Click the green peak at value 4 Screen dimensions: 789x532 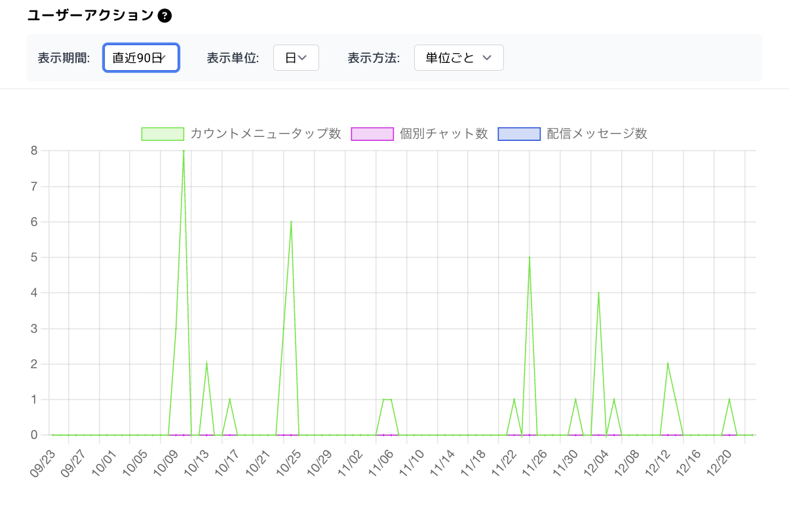pos(598,293)
